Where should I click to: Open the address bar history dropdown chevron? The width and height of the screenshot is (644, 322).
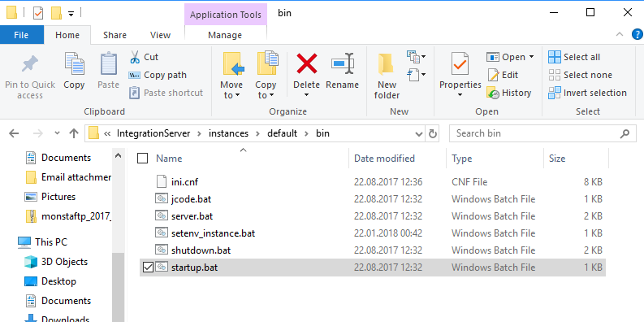point(418,133)
